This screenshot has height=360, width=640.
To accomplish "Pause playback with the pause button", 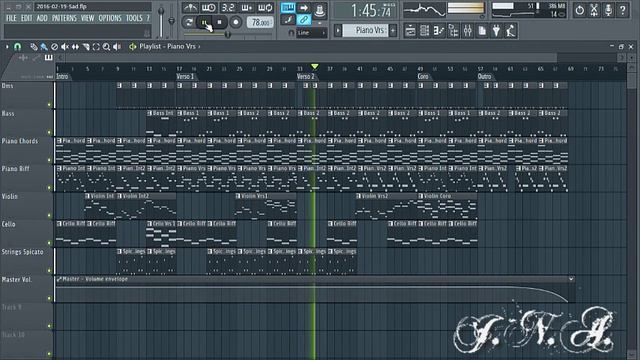I will [204, 22].
